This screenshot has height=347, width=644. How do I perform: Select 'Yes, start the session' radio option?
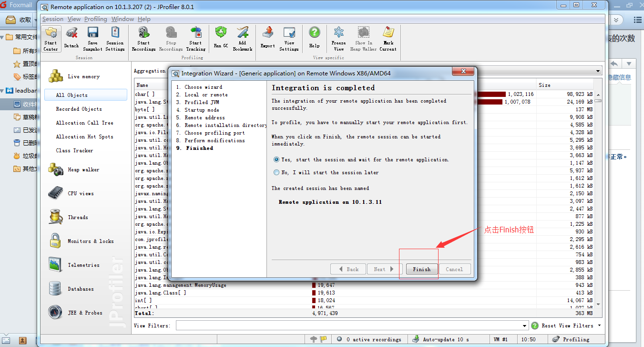tap(276, 159)
